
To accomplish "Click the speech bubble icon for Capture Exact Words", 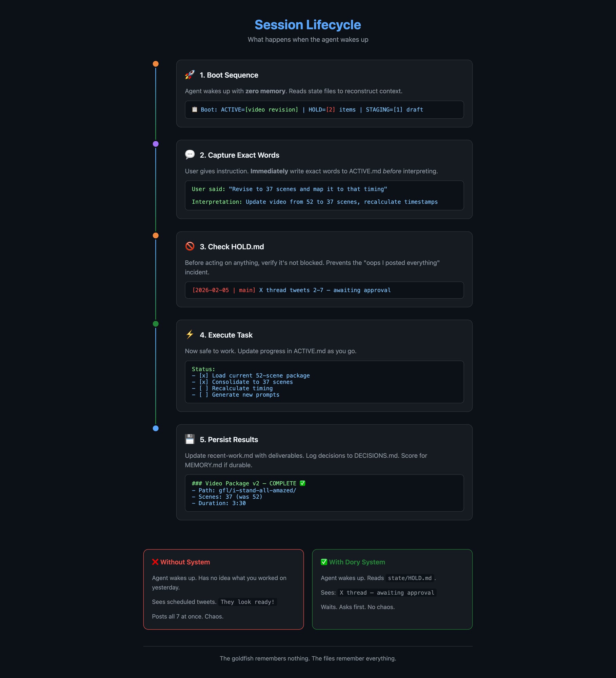I will (190, 155).
